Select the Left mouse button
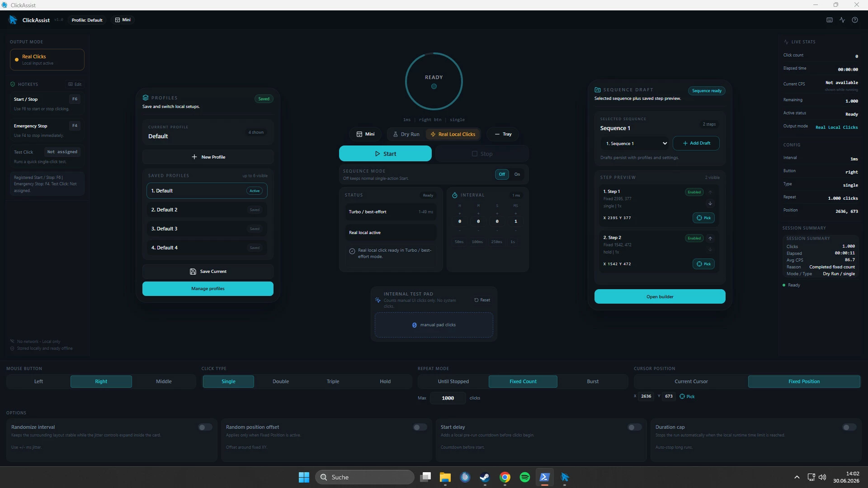 (38, 382)
